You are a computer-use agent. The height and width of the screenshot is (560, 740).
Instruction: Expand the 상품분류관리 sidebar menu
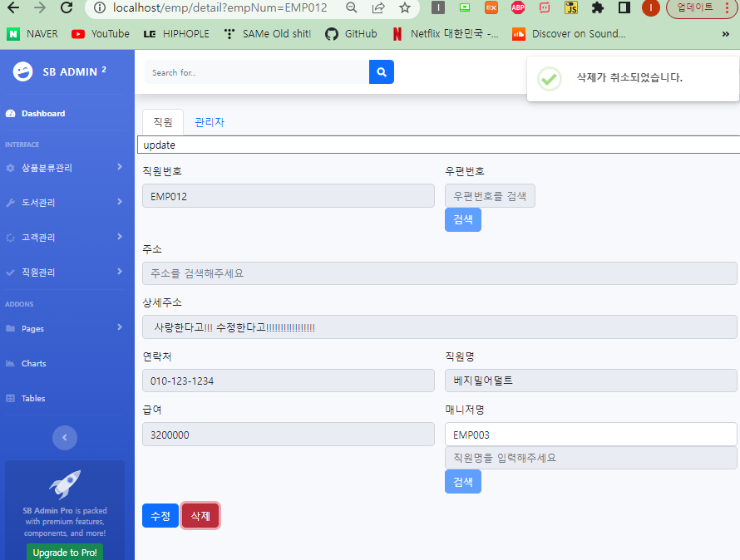tap(64, 168)
